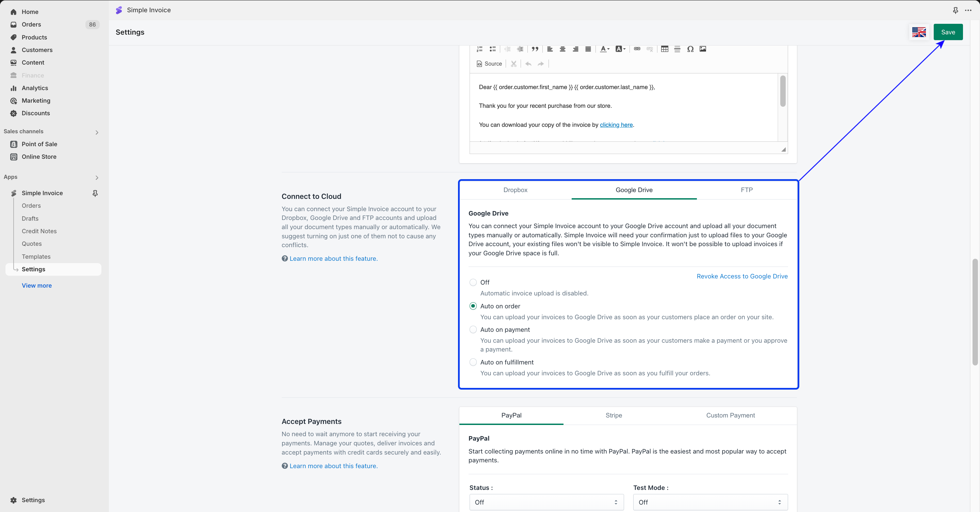Select the Off upload option
The image size is (980, 512).
473,283
